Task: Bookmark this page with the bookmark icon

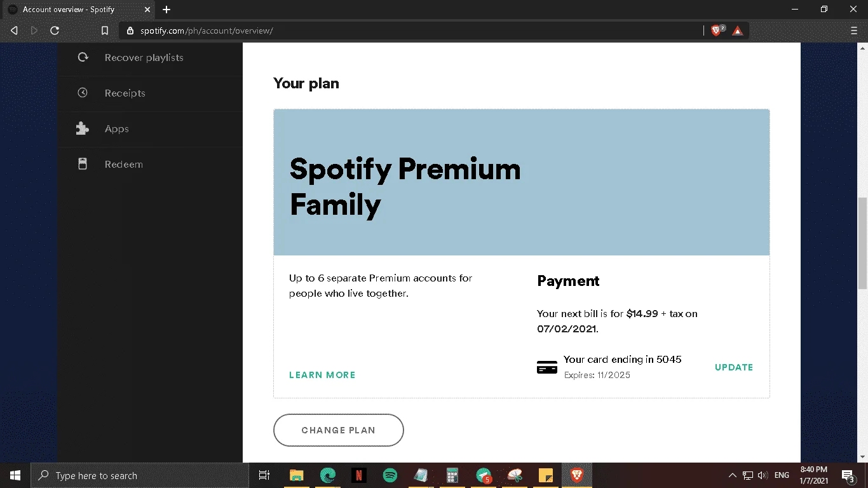Action: pos(105,30)
